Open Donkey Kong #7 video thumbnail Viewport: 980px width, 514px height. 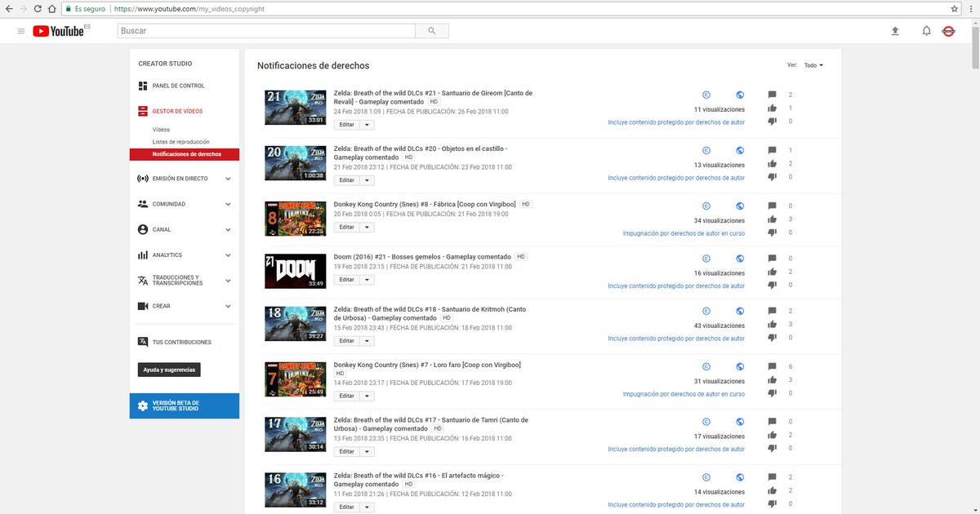pos(296,379)
